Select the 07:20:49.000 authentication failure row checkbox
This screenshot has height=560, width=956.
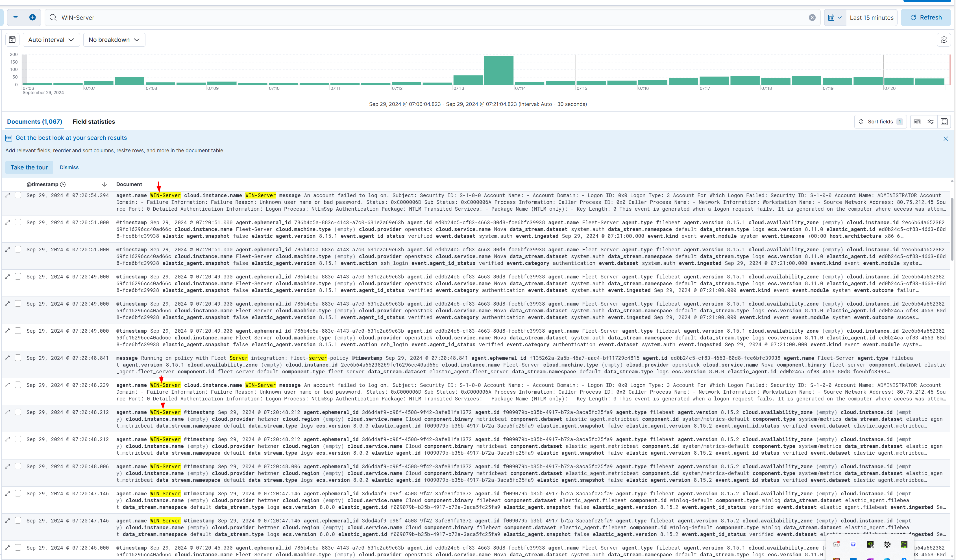pyautogui.click(x=18, y=276)
